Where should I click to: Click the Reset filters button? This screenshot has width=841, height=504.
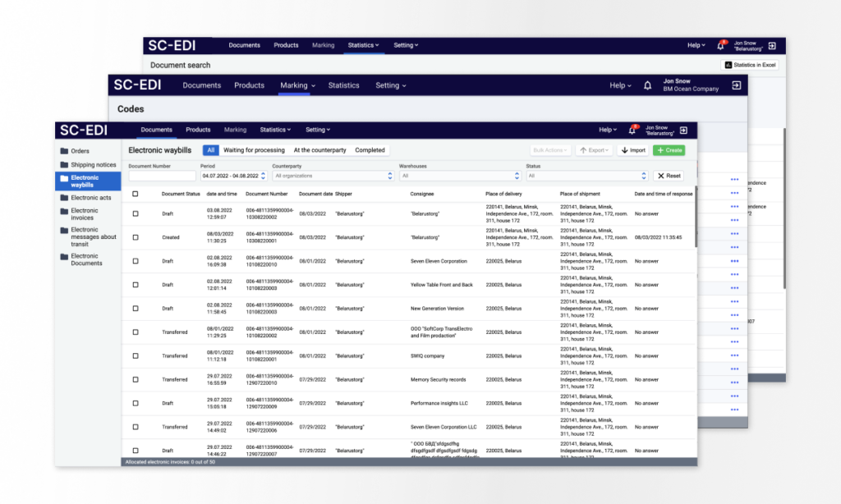(668, 176)
